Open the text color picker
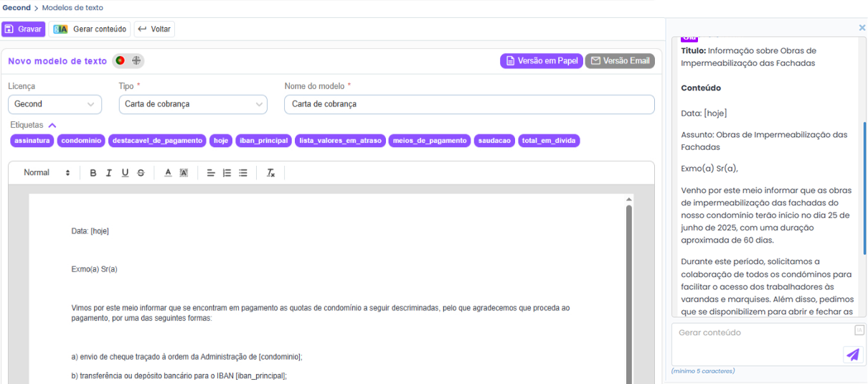868x384 pixels. point(168,173)
